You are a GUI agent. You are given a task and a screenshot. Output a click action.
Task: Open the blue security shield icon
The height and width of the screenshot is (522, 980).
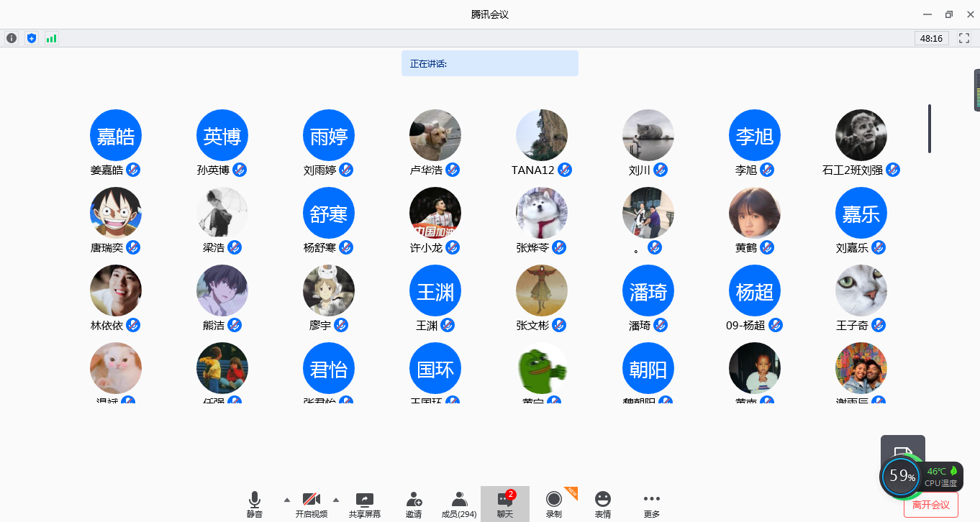click(31, 38)
